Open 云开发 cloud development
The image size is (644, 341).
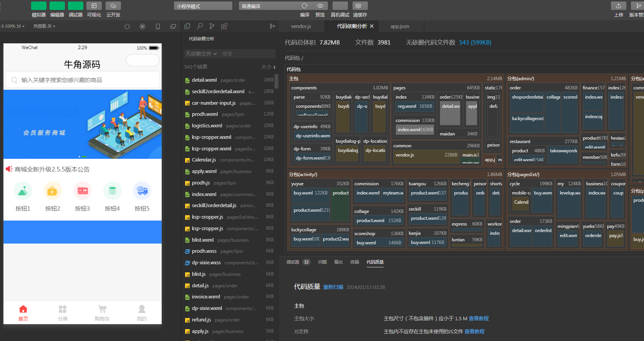coord(113,6)
